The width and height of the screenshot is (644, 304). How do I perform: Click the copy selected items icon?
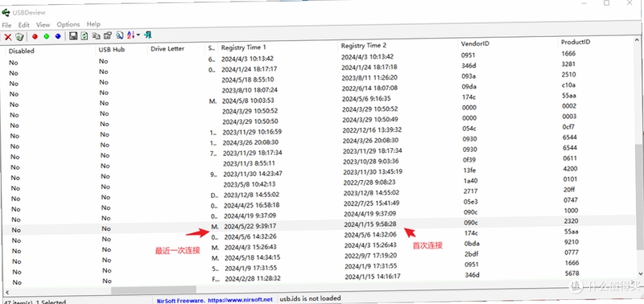(96, 35)
